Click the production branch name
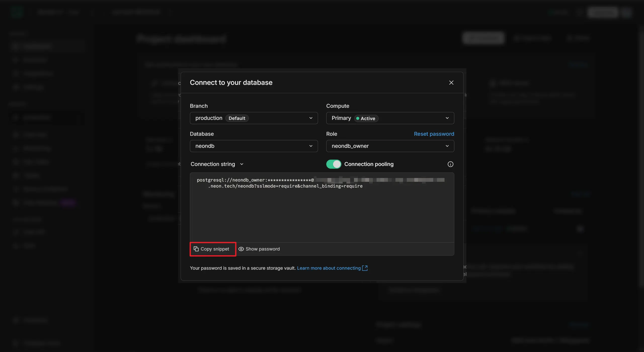The height and width of the screenshot is (352, 644). point(209,118)
